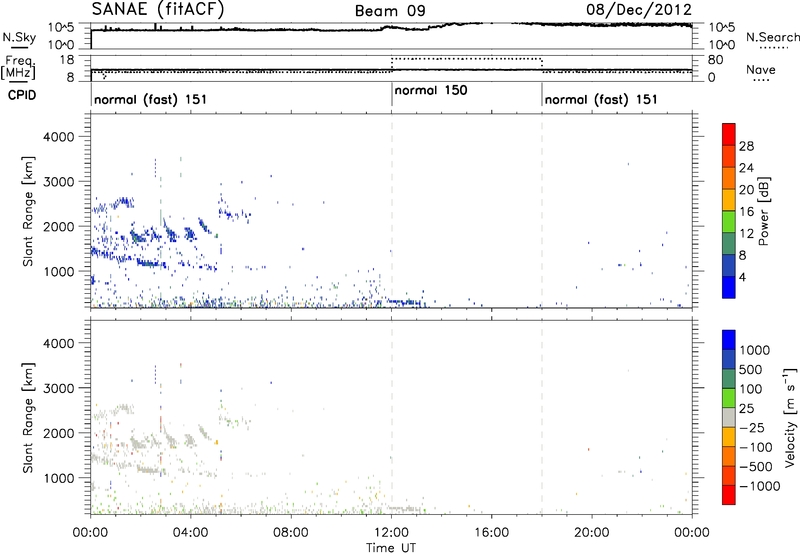Pick the orange -500 to -100 Velocity segment

(729, 456)
